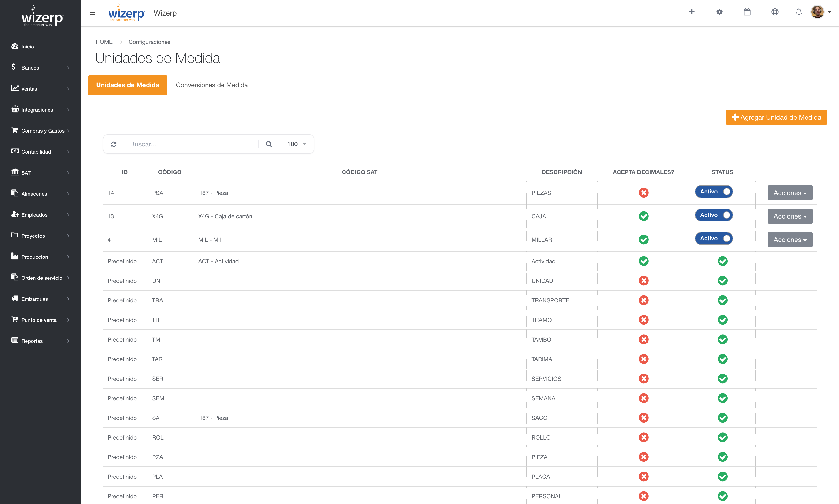Open notifications bell
Viewport: 839px width, 504px height.
(799, 12)
